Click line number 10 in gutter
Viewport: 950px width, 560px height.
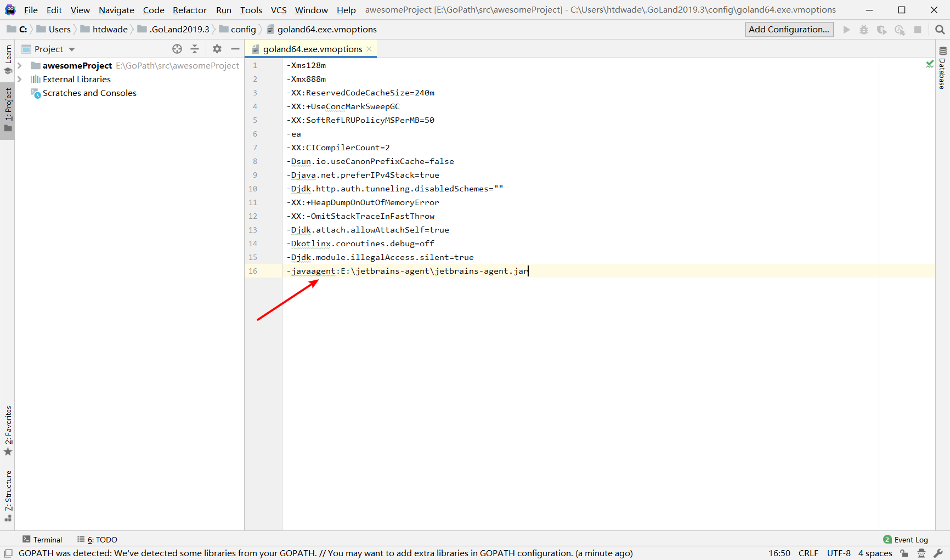point(252,189)
